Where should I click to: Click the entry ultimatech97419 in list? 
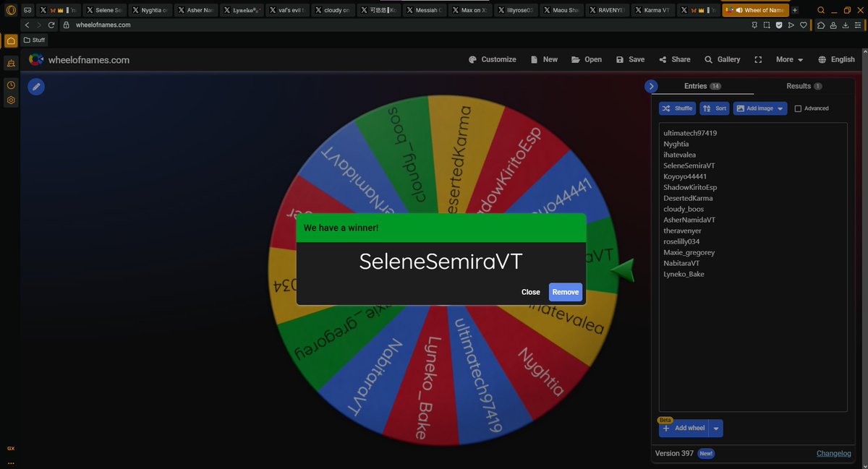click(x=690, y=133)
